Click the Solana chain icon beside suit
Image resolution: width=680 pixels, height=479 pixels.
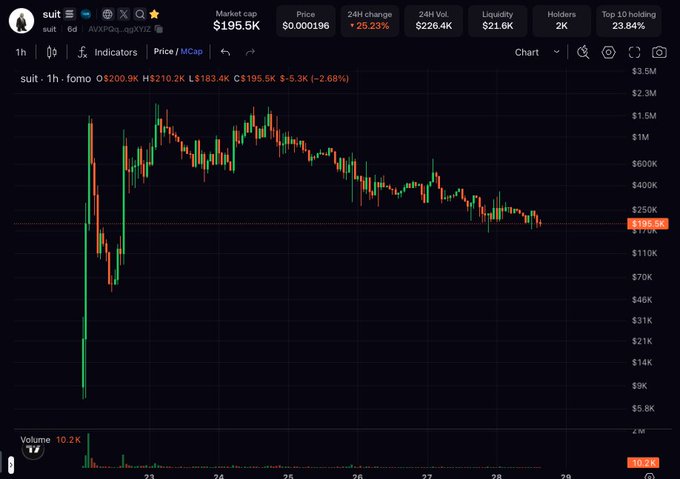69,14
